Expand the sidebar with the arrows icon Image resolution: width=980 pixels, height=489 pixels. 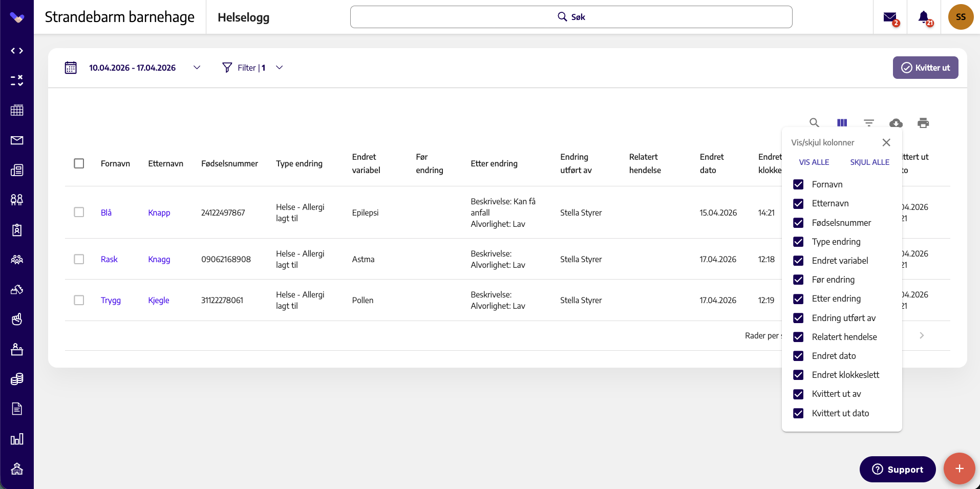pos(17,51)
